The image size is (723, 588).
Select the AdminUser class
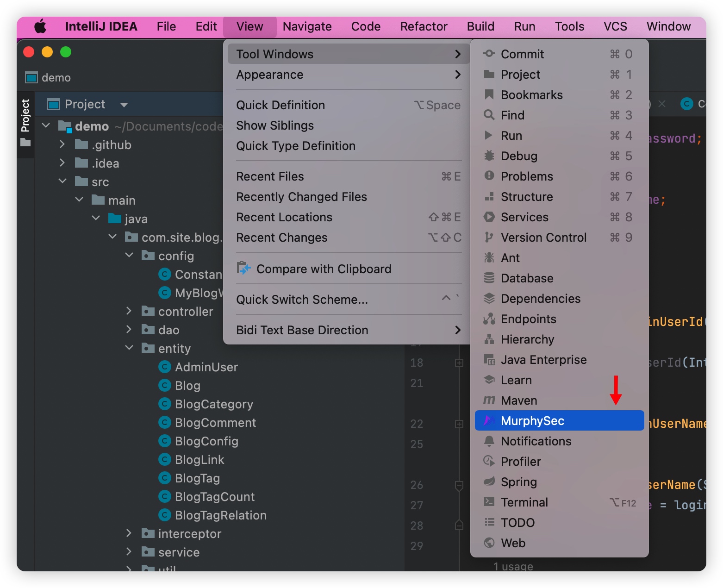(x=206, y=367)
